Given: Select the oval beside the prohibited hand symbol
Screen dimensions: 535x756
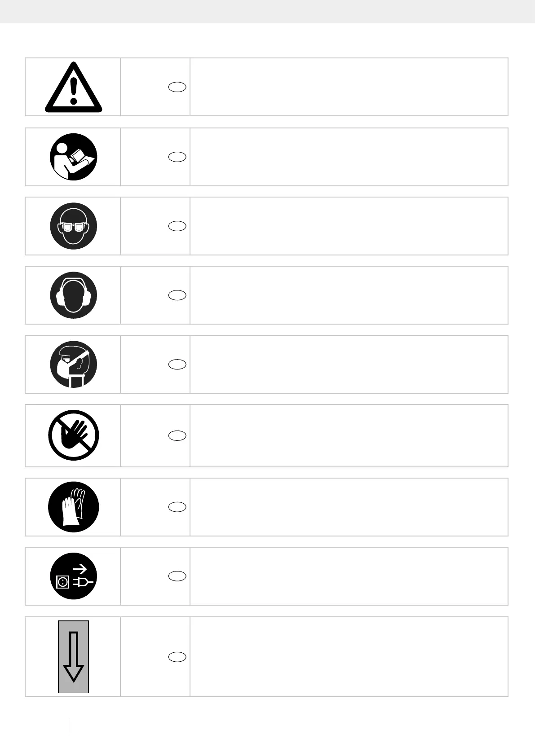Looking at the screenshot, I should coord(177,435).
